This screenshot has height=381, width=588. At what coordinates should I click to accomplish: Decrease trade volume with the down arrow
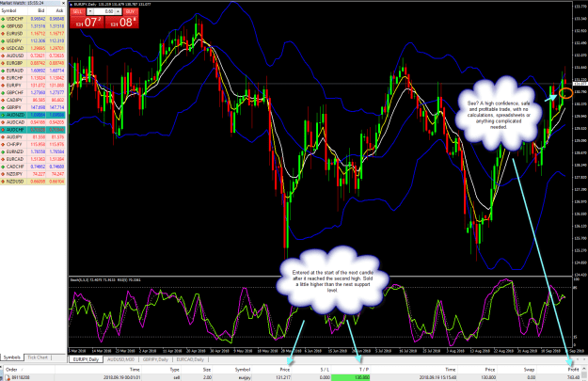point(90,11)
